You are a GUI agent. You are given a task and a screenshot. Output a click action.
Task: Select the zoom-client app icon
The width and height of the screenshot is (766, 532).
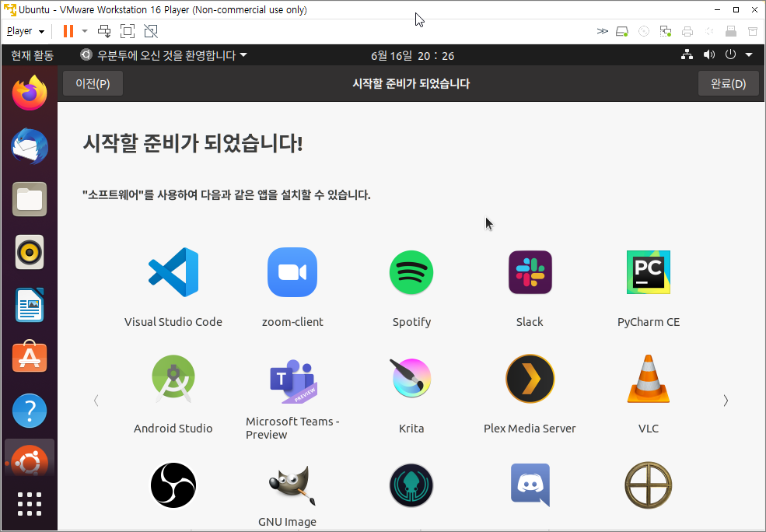292,272
